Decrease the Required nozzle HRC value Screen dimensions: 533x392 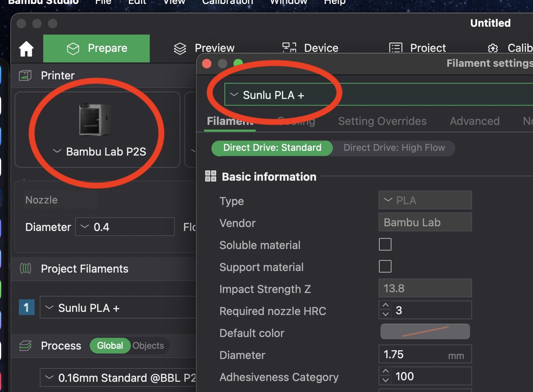[386, 314]
